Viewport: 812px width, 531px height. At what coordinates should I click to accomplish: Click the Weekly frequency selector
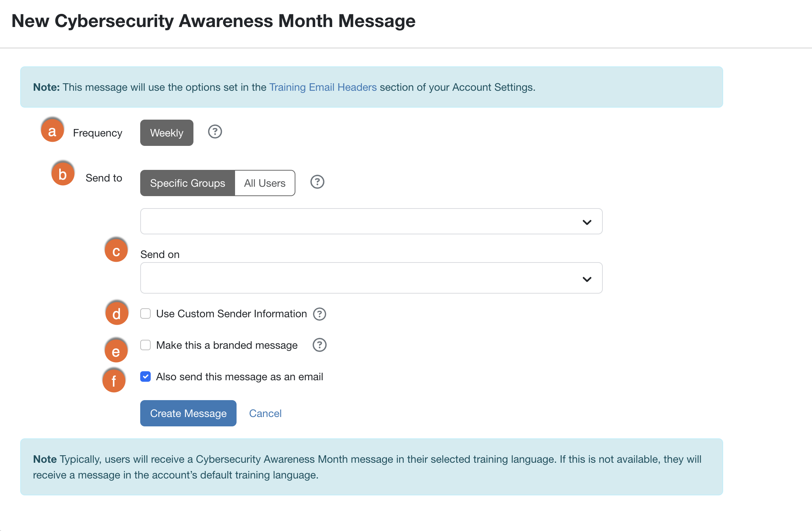click(x=166, y=132)
